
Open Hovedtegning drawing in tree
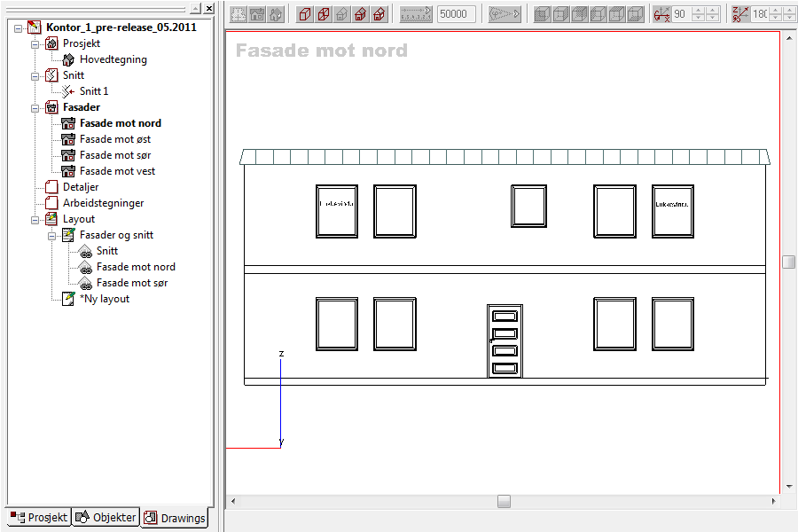click(113, 59)
